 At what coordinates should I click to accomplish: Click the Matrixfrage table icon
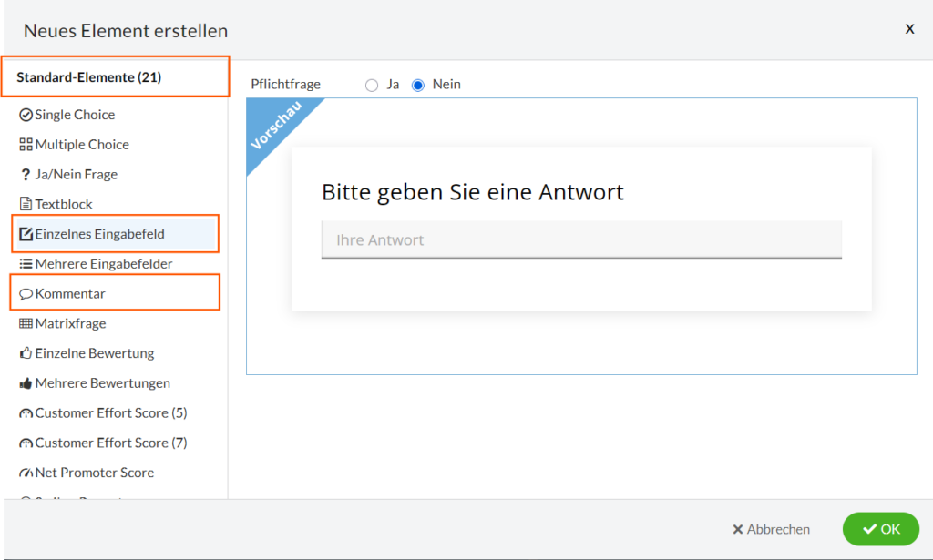click(x=26, y=324)
